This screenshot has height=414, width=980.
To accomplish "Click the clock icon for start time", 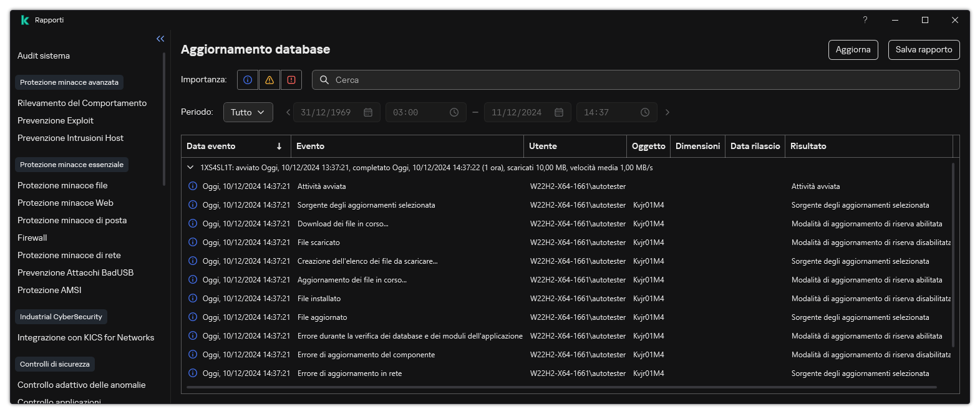I will click(x=454, y=112).
